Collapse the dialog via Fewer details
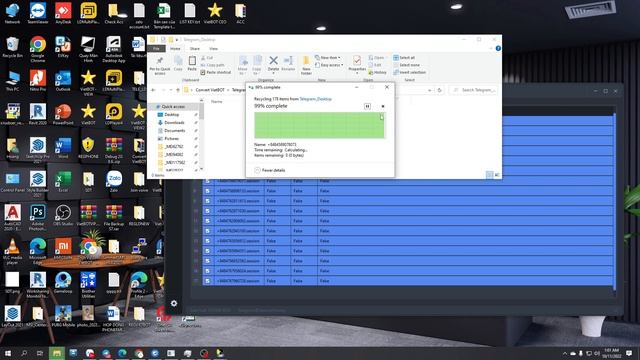Image resolution: width=640 pixels, height=360 pixels. coord(270,170)
